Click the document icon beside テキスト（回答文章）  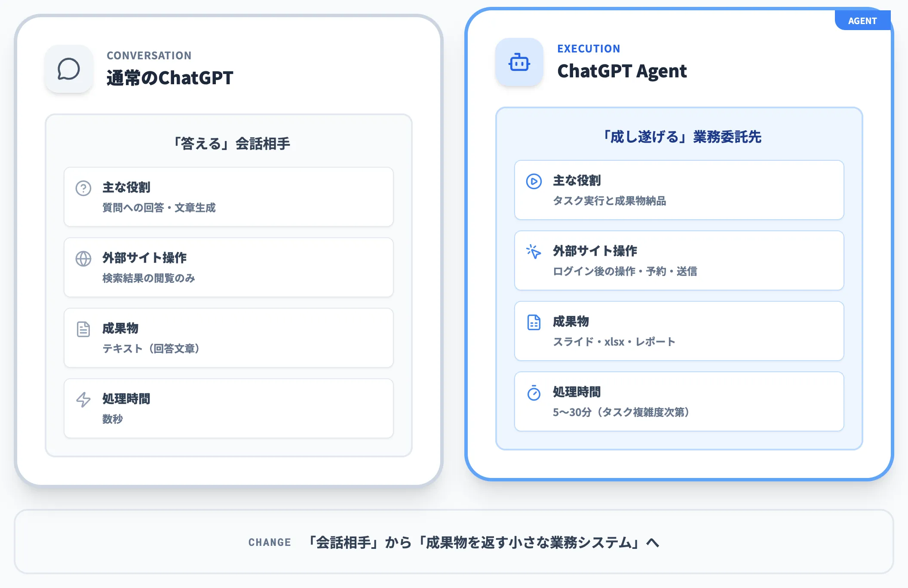83,329
